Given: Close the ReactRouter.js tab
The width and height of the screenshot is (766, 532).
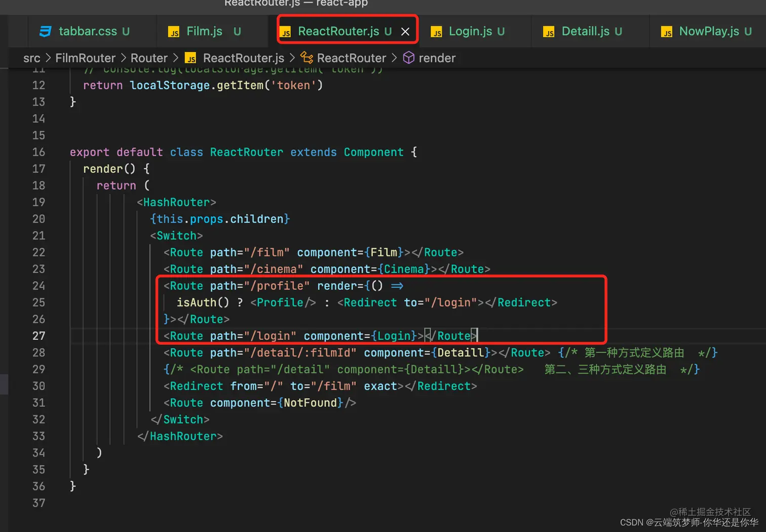Looking at the screenshot, I should [405, 32].
